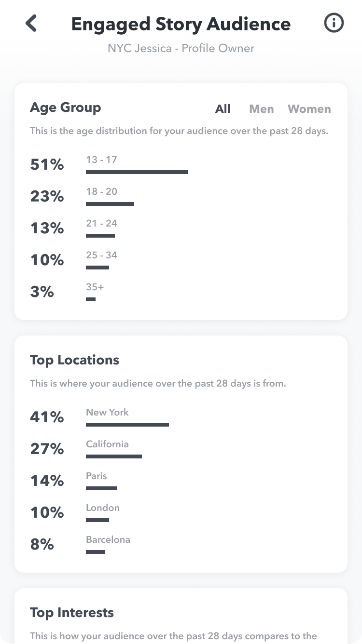Select the 35+ age row
Viewport: 362px width, 644px height.
tap(181, 292)
